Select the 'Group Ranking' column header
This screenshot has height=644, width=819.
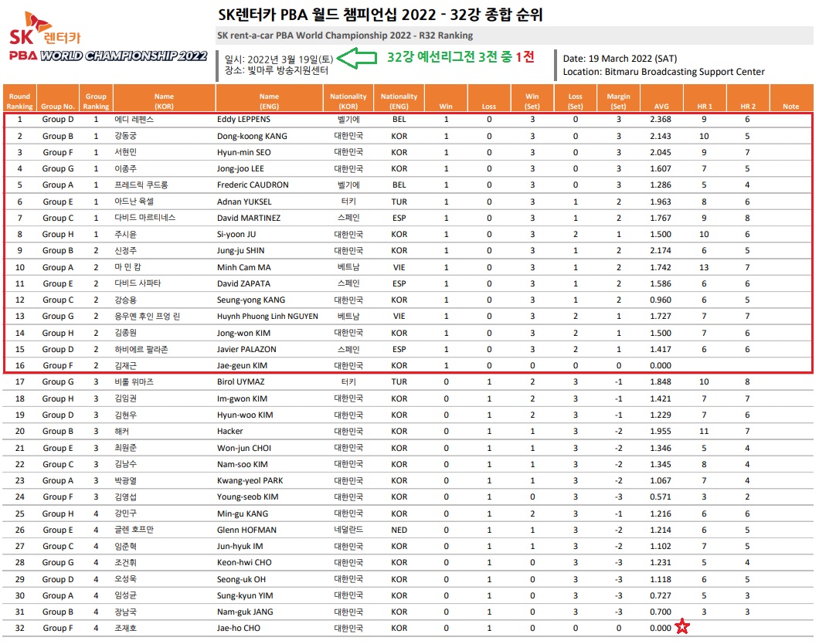coord(96,98)
